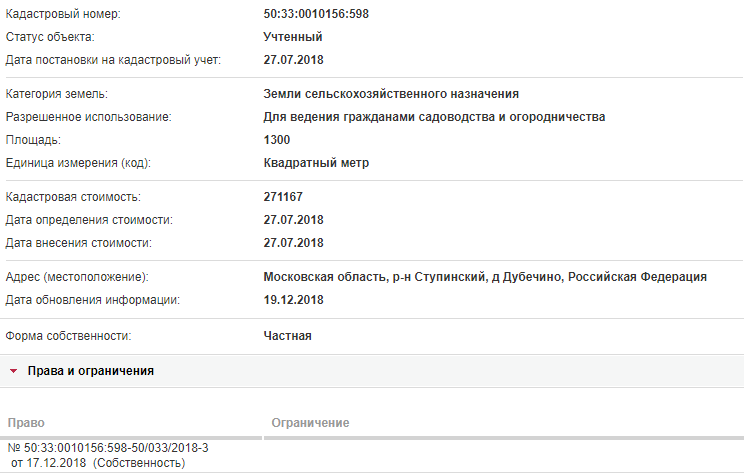Image resolution: width=744 pixels, height=473 pixels.
Task: Click the Ограничение column header
Action: 310,423
